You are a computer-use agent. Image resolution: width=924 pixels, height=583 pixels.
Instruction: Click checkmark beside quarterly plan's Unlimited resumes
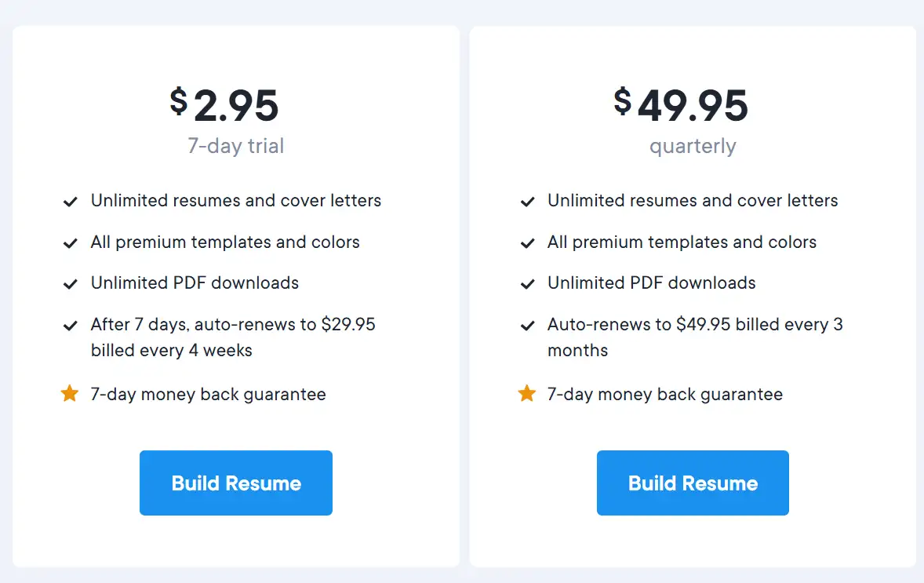pyautogui.click(x=527, y=202)
